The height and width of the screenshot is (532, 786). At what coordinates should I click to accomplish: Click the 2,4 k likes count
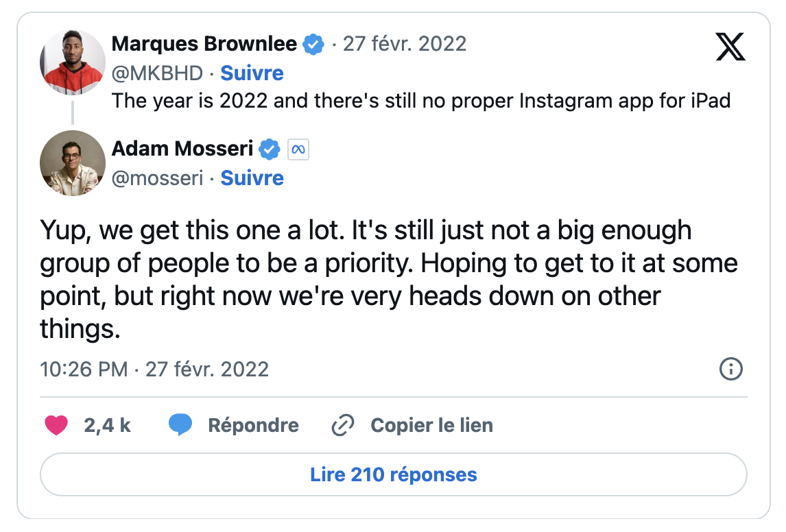click(107, 425)
